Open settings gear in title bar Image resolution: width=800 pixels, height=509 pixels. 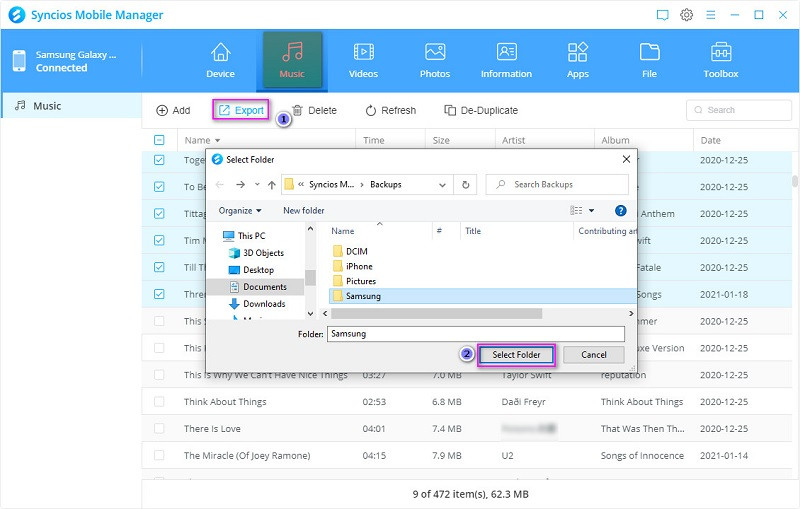686,15
